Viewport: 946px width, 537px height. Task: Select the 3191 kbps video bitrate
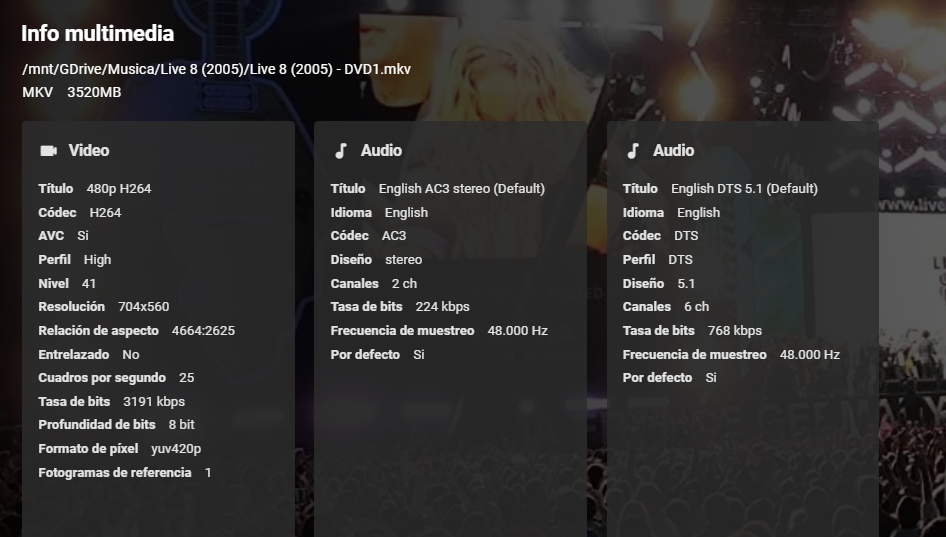154,402
